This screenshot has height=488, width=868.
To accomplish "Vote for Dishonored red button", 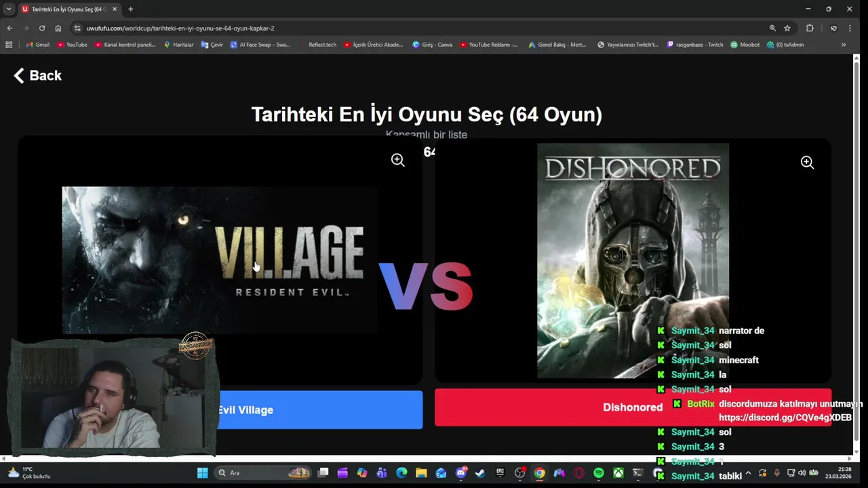I will [x=633, y=407].
